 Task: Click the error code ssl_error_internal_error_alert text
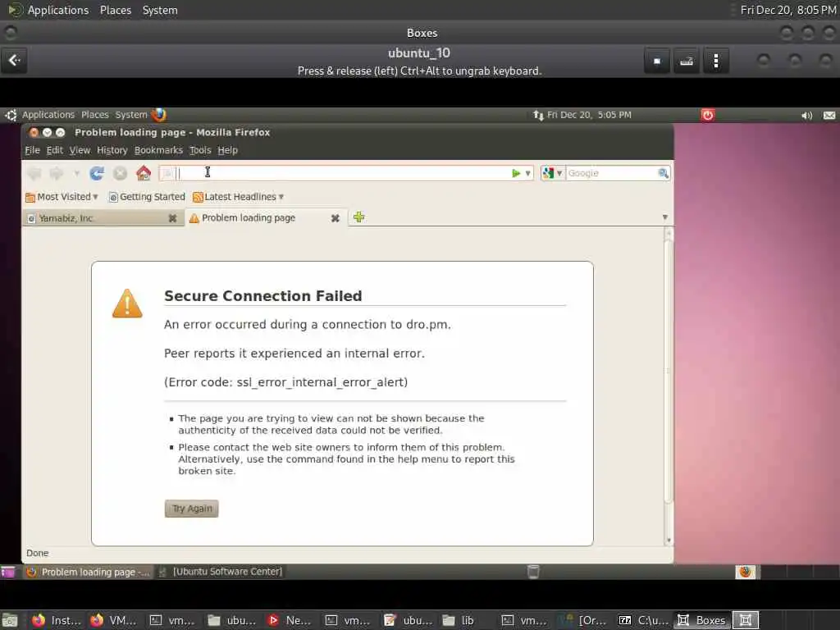pyautogui.click(x=286, y=382)
